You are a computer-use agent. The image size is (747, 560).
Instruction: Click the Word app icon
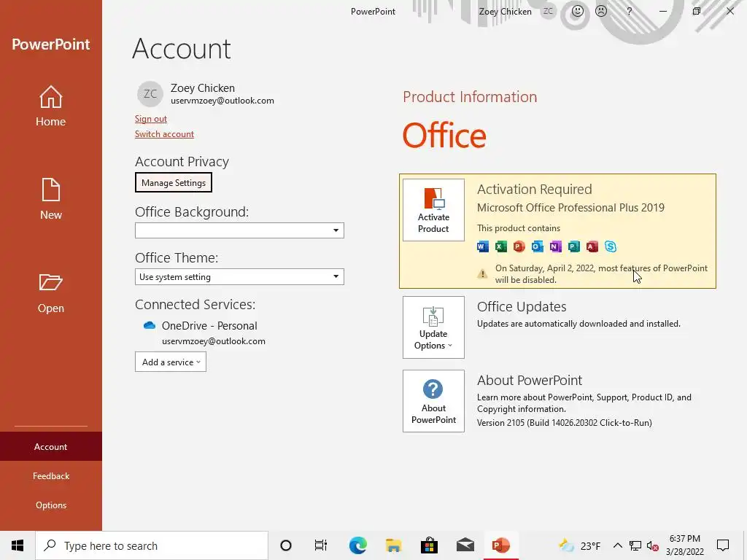click(483, 246)
